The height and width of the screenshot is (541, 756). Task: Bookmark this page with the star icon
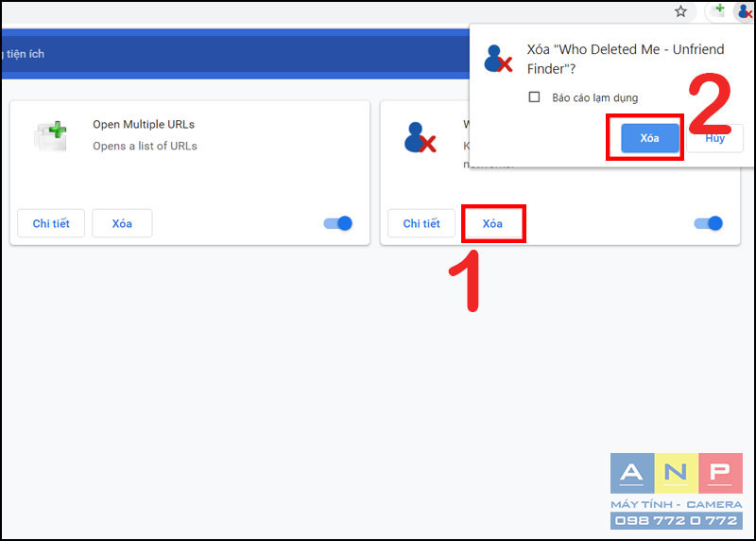pos(680,11)
